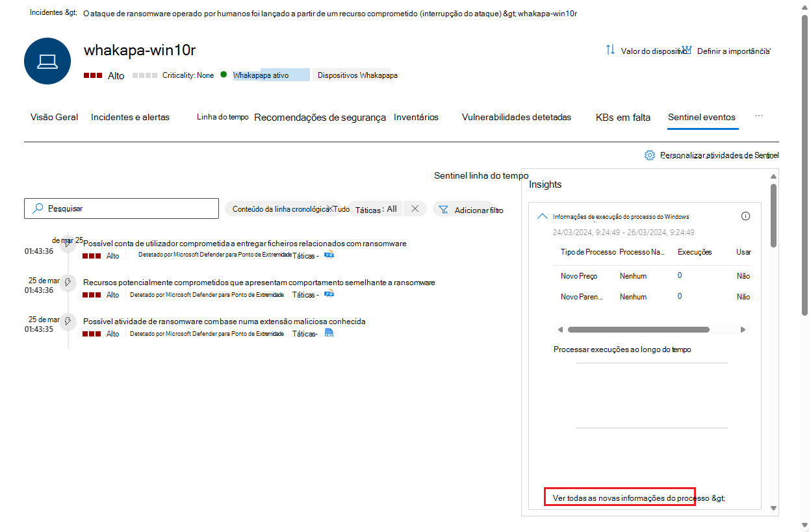Open the Táticas: All filter pill
Screen dimensions: 809x532
tap(376, 209)
